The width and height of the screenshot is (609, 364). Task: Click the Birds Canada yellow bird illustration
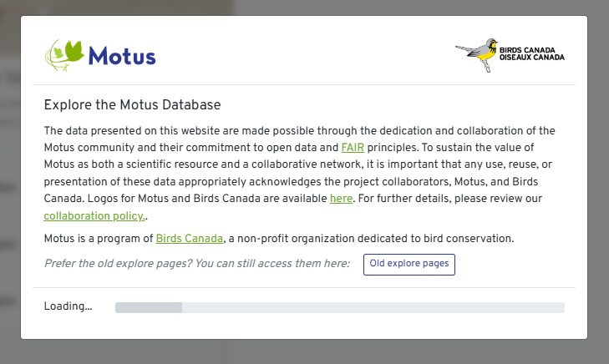click(x=478, y=54)
